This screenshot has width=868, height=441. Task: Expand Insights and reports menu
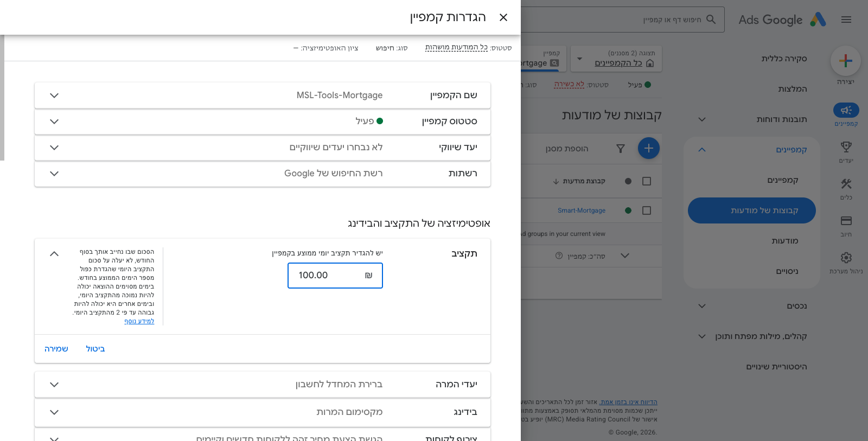pyautogui.click(x=702, y=119)
